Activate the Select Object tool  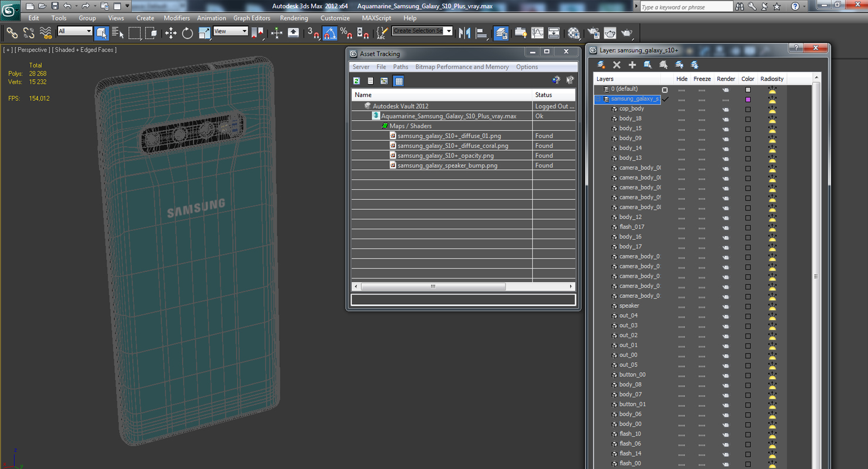point(101,33)
